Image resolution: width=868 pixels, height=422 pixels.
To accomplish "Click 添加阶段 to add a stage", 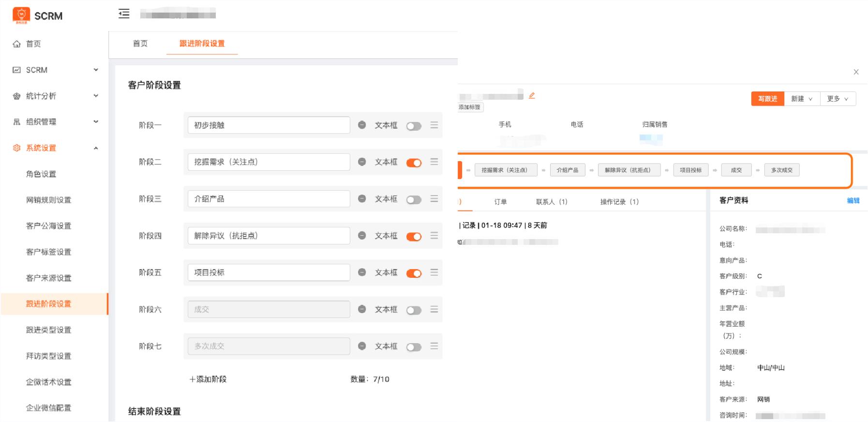I will [x=208, y=379].
